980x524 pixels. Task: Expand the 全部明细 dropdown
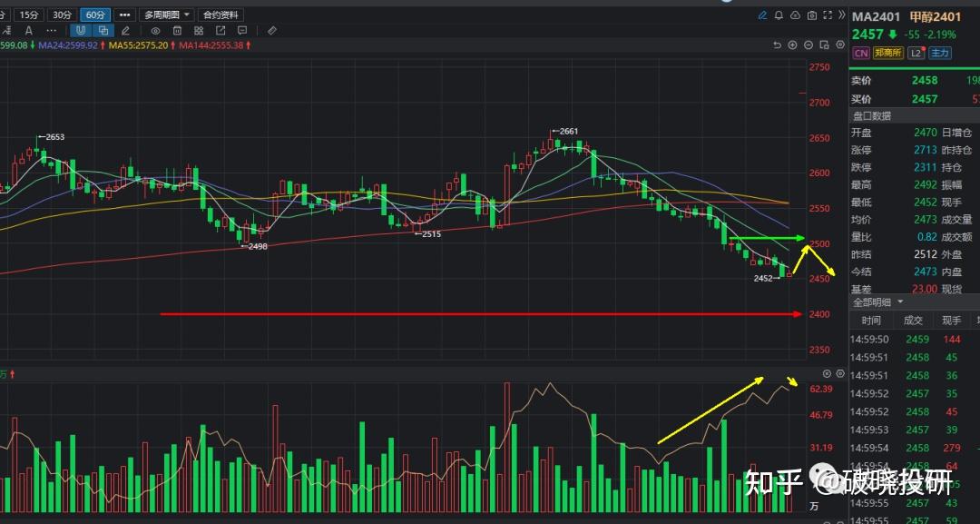click(x=878, y=302)
